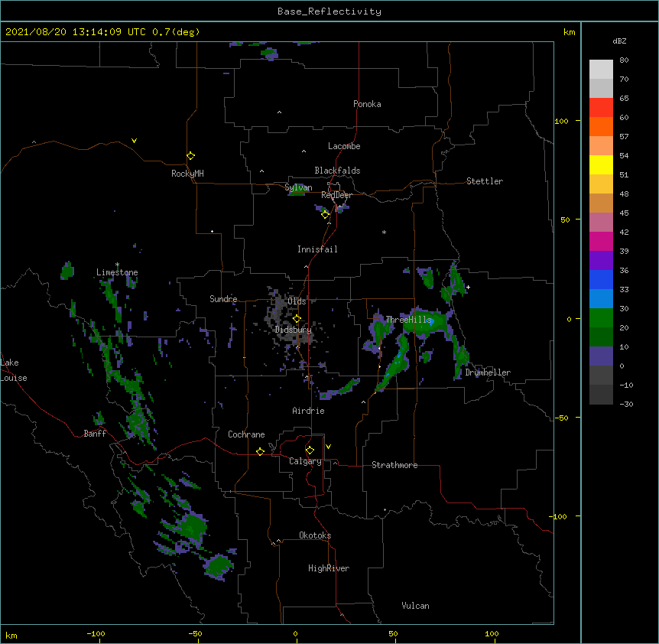This screenshot has height=644, width=659.
Task: Click the Vulcan label
Action: (x=415, y=606)
